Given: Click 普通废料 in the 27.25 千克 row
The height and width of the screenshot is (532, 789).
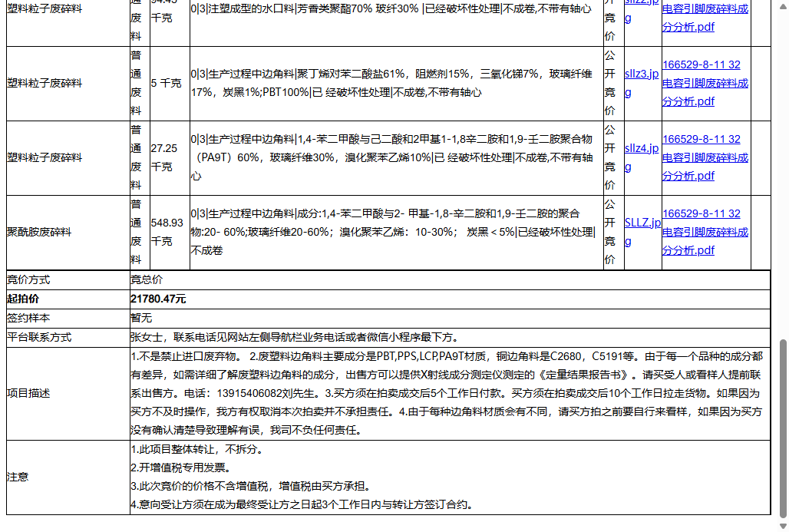Looking at the screenshot, I should click(140, 157).
